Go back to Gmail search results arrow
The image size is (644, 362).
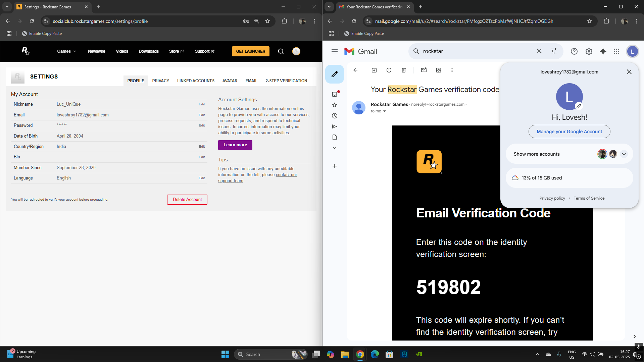click(355, 70)
